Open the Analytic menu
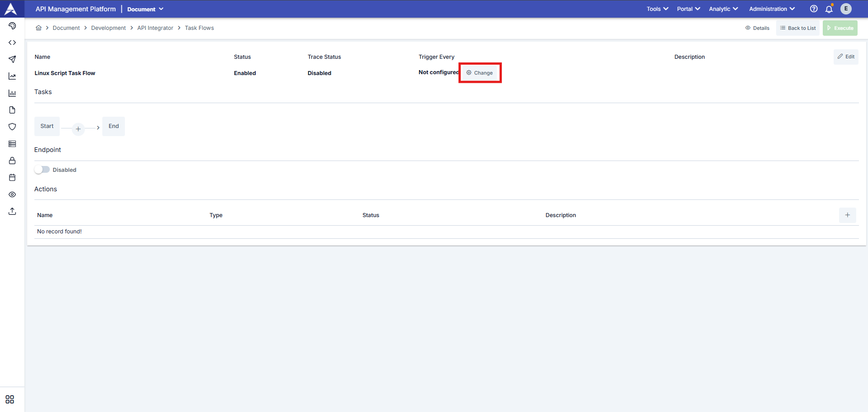The image size is (868, 412). click(x=723, y=9)
